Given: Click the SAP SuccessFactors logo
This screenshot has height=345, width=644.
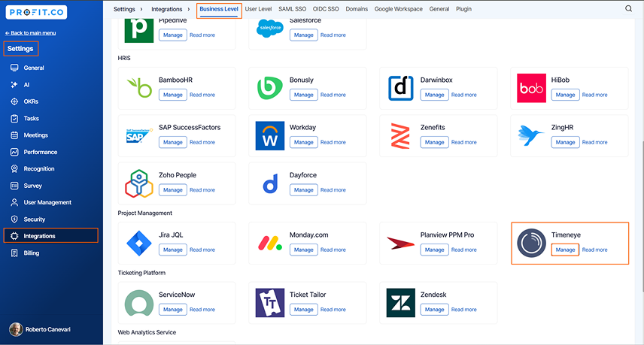Looking at the screenshot, I should [139, 135].
